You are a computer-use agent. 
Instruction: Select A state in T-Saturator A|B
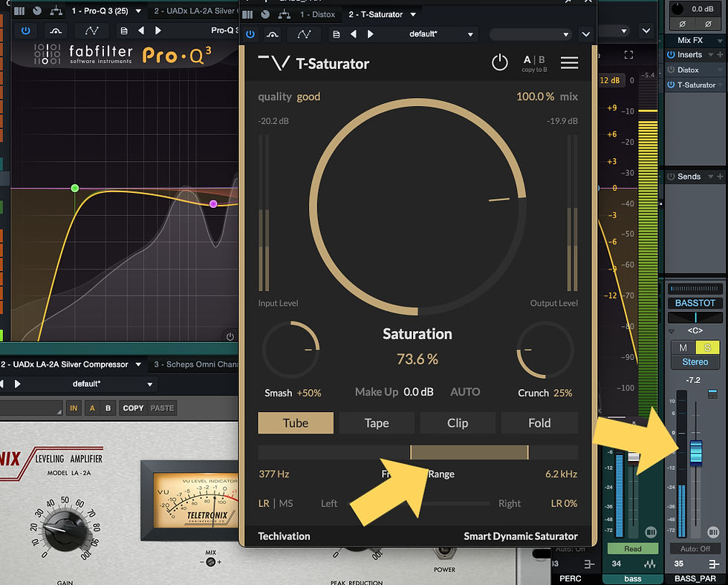coord(527,59)
